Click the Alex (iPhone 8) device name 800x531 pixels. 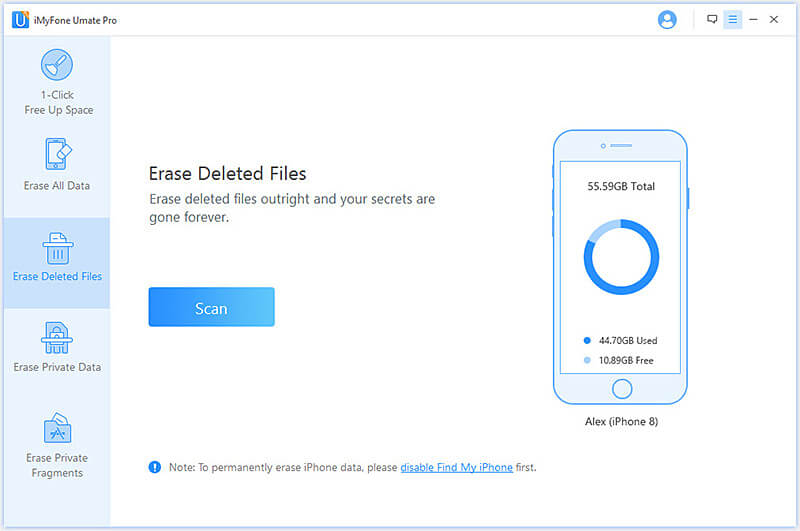pos(621,422)
